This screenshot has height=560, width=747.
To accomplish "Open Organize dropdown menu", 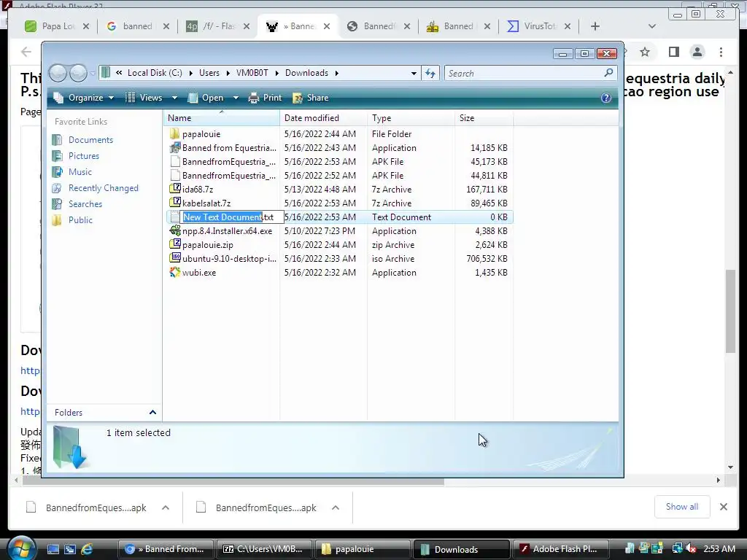I will [x=84, y=98].
